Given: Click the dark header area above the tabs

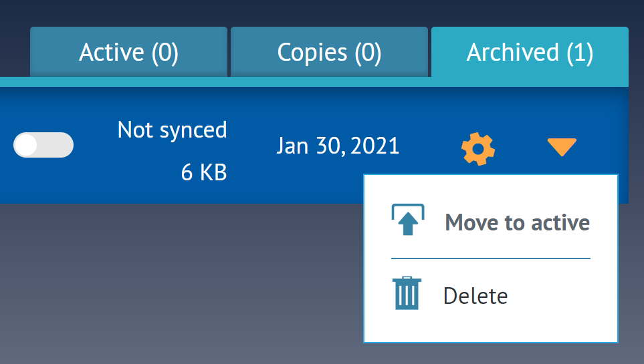Looking at the screenshot, I should click(321, 12).
